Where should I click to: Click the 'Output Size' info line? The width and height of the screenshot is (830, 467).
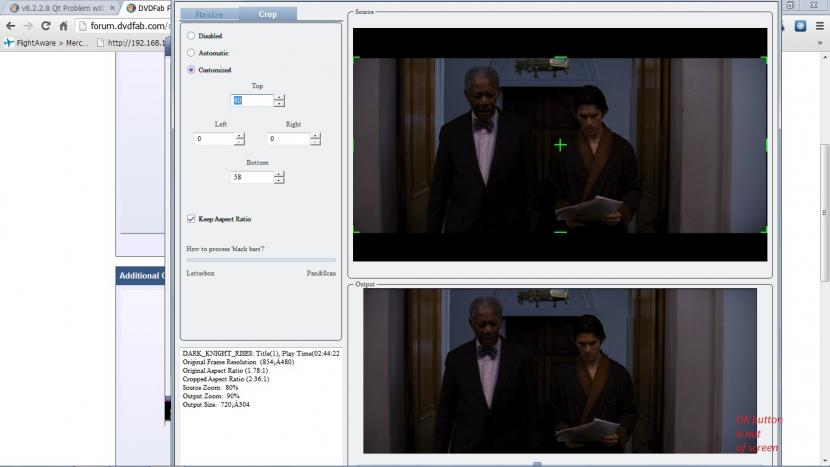point(216,405)
